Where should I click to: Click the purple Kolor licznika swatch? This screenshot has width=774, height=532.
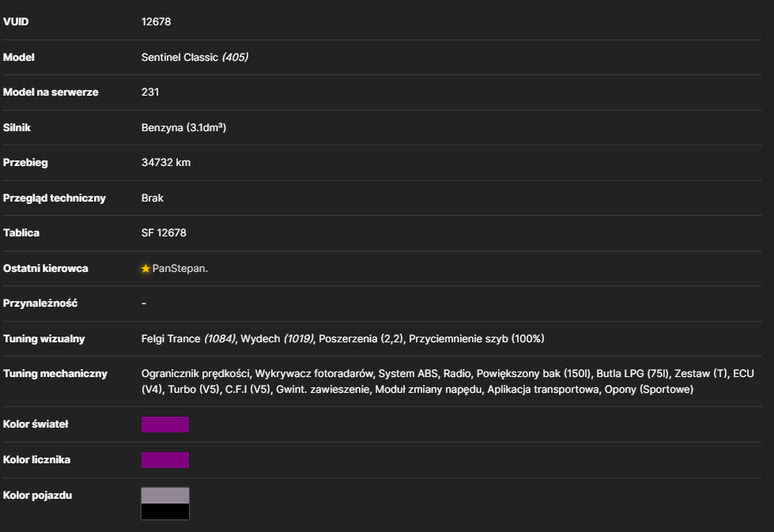pyautogui.click(x=165, y=460)
